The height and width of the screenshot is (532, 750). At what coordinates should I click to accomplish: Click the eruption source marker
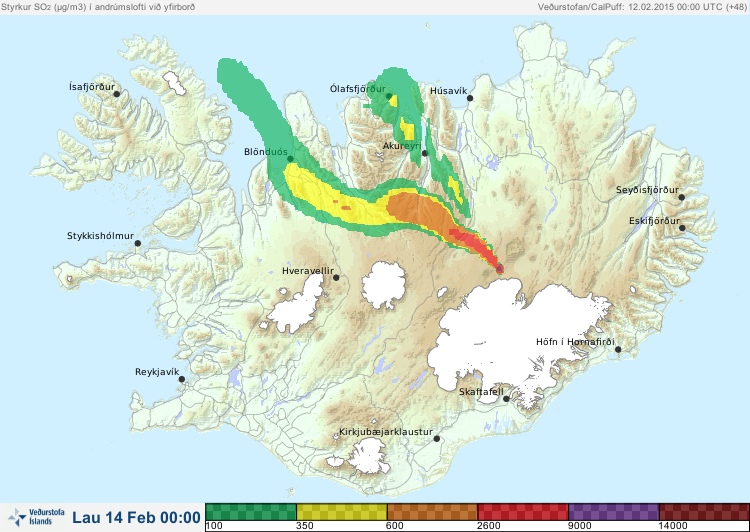(x=500, y=269)
